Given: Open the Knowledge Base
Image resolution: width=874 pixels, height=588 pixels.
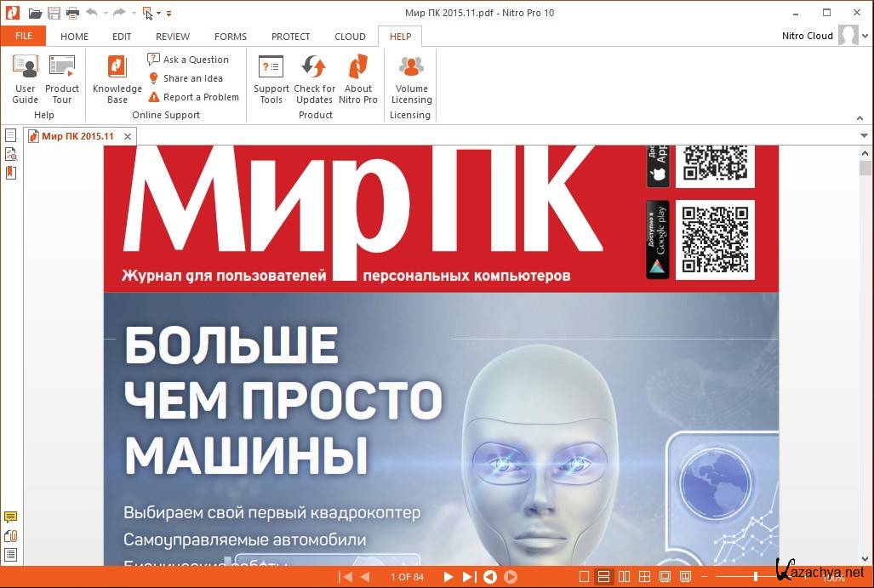Looking at the screenshot, I should point(117,79).
